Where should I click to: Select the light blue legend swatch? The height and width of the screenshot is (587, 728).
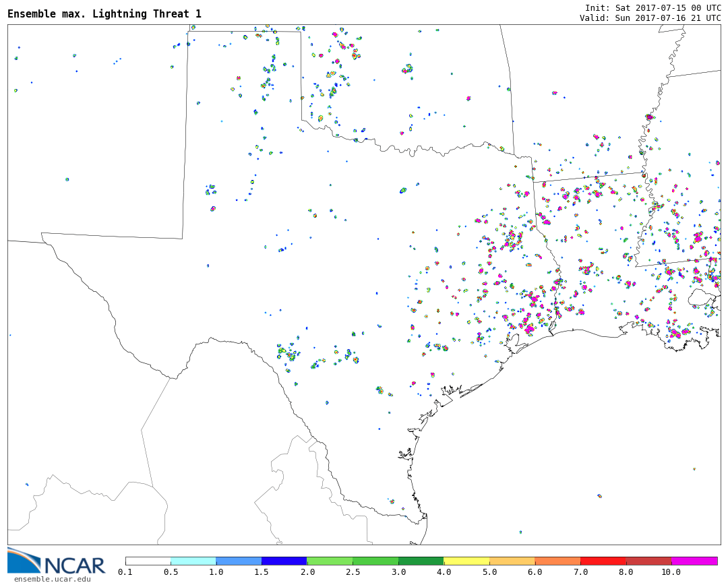(239, 561)
